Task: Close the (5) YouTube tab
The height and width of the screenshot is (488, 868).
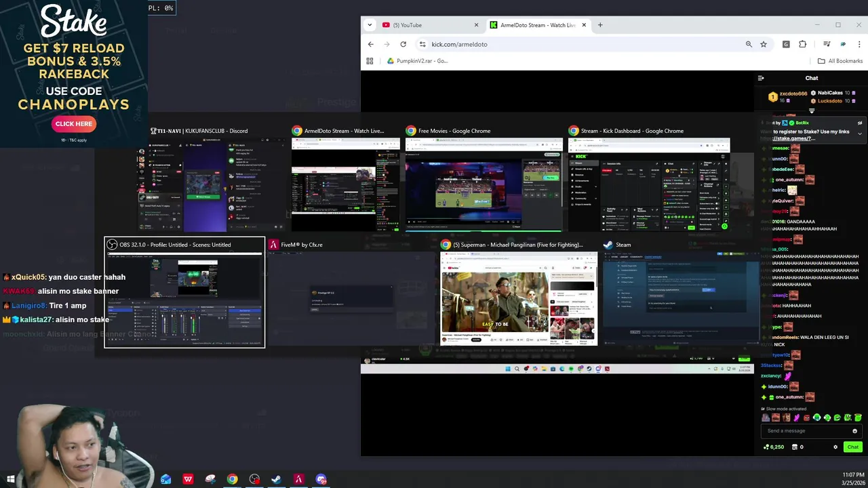Action: point(476,25)
